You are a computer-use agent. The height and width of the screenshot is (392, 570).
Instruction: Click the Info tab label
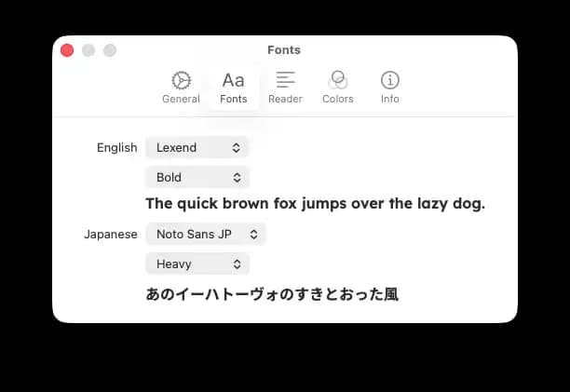click(389, 99)
